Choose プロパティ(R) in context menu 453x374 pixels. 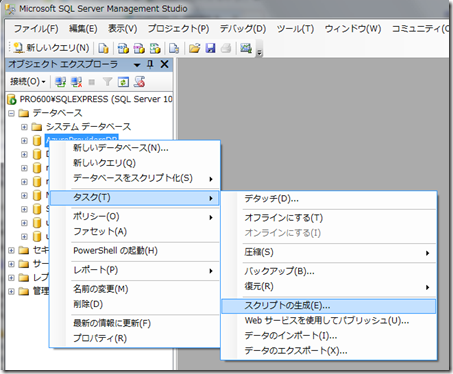tap(135, 338)
